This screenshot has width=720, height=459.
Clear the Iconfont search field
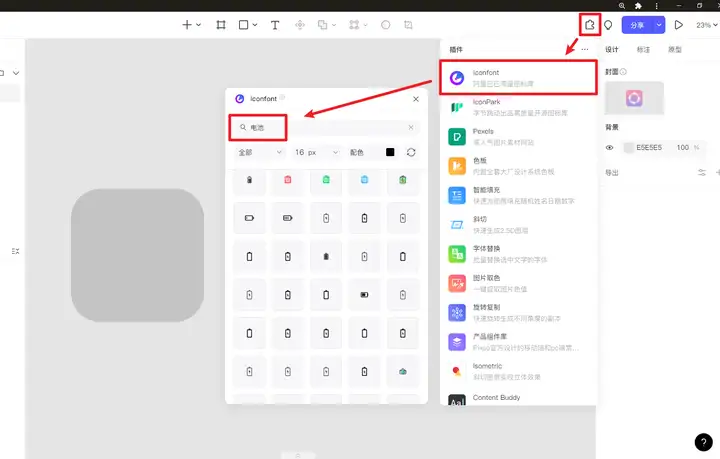411,127
